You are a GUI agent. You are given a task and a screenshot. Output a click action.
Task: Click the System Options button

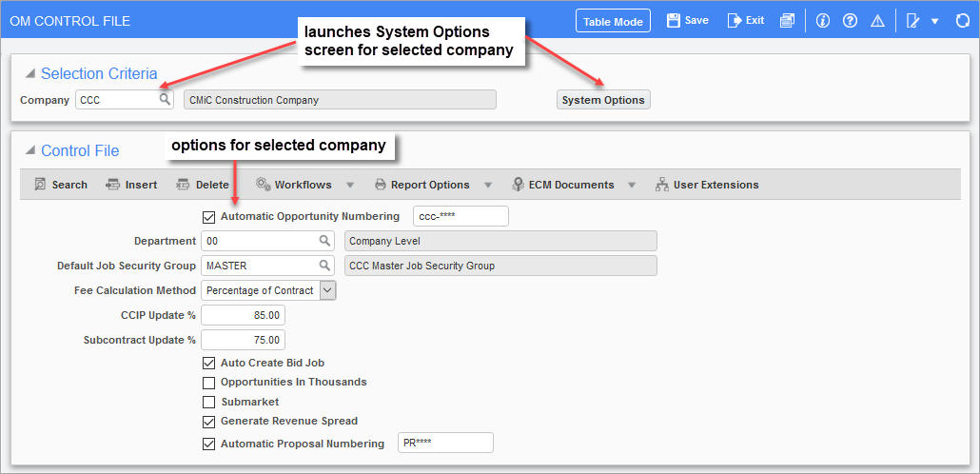[x=603, y=100]
